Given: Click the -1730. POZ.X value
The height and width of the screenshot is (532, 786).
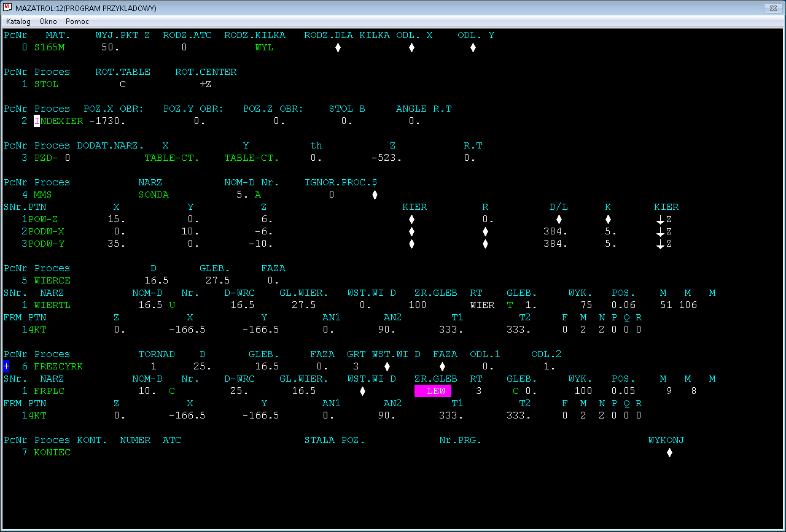Looking at the screenshot, I should click(x=107, y=121).
